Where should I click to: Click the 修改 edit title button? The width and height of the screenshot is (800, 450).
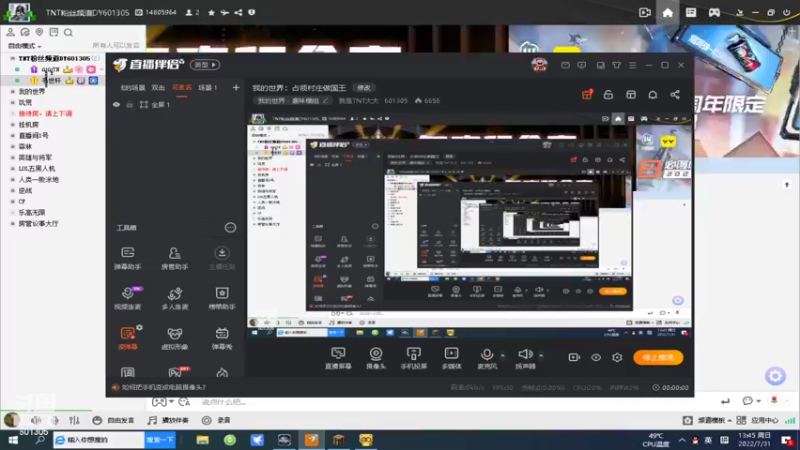tap(363, 88)
